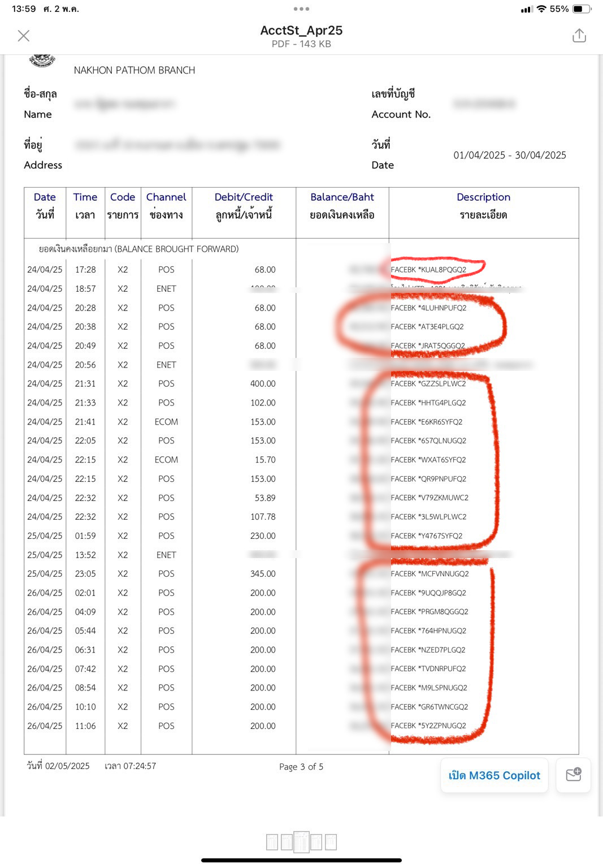Select description FACEBK *764HPNUGQ2
Viewport: 603px width, 868px height.
click(x=428, y=631)
